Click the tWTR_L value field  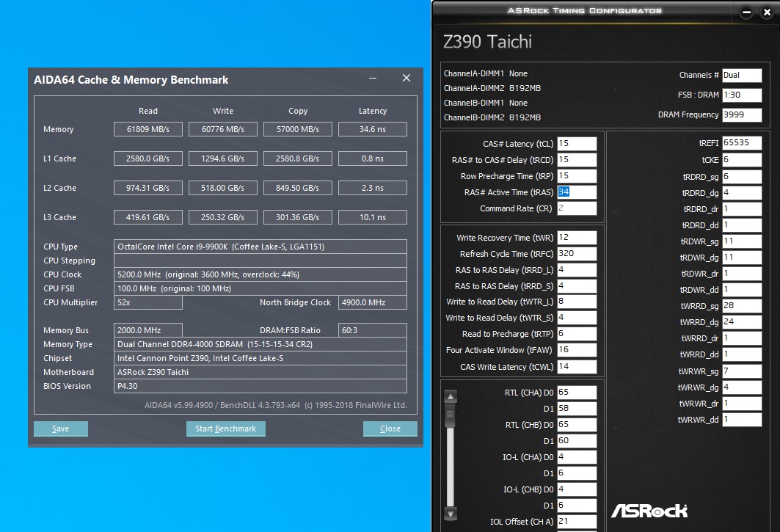tap(577, 302)
